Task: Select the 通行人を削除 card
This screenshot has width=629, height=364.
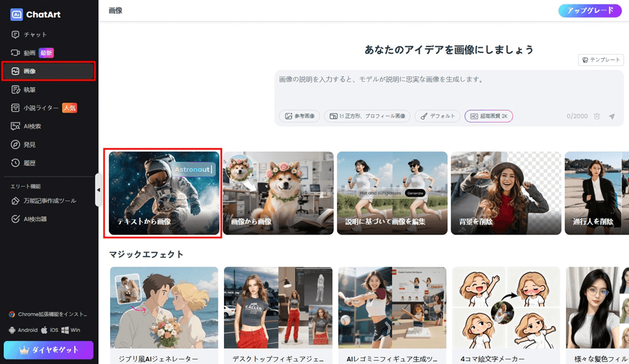Action: pos(597,193)
